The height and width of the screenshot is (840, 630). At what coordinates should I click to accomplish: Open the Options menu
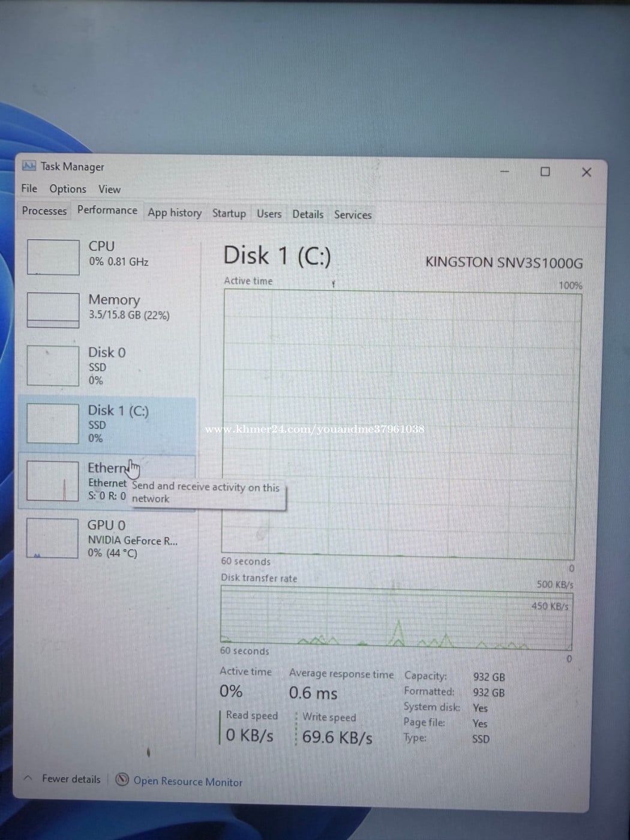68,189
